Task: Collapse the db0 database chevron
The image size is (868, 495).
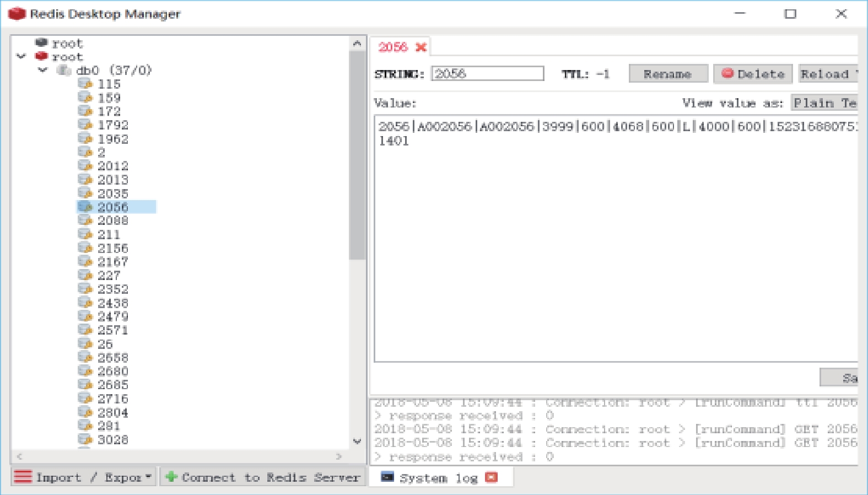Action: click(x=42, y=70)
